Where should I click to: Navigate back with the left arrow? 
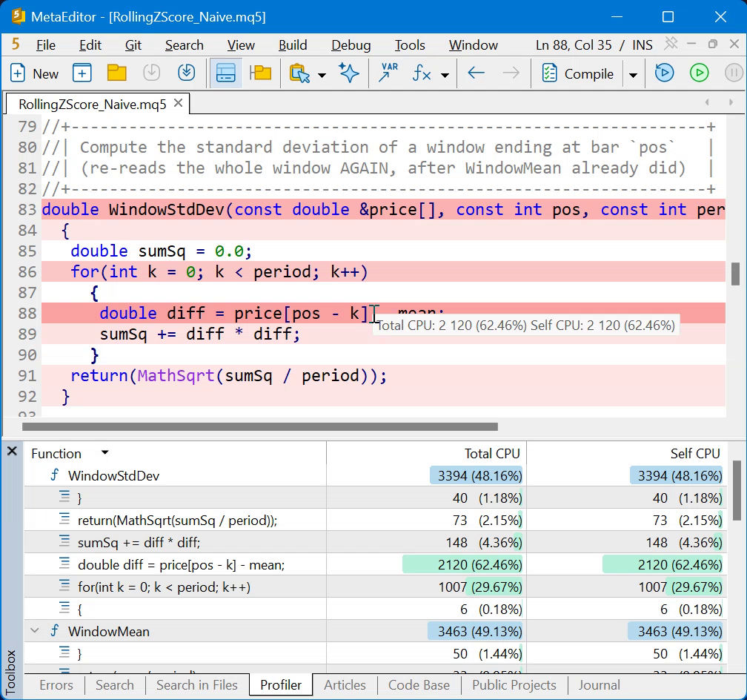[476, 73]
